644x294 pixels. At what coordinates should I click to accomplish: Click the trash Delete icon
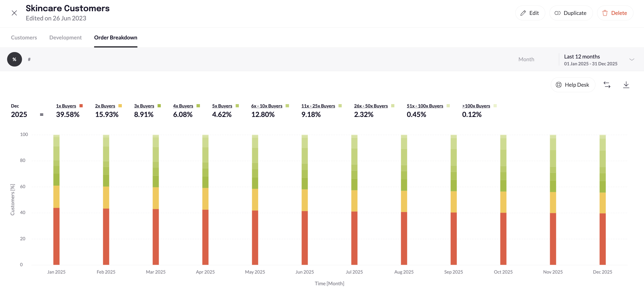click(x=605, y=13)
